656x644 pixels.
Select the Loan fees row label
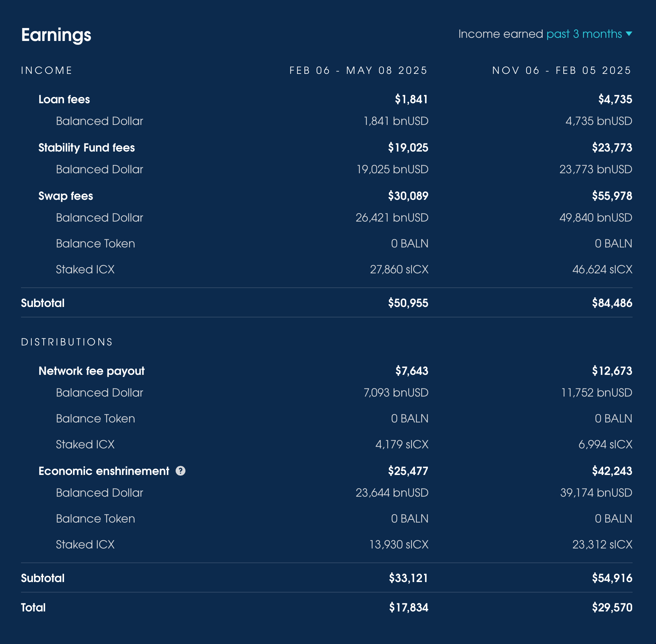pos(64,99)
